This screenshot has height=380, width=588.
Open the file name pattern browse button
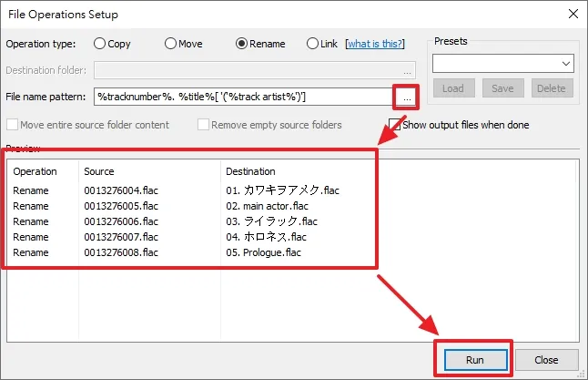pyautogui.click(x=407, y=98)
